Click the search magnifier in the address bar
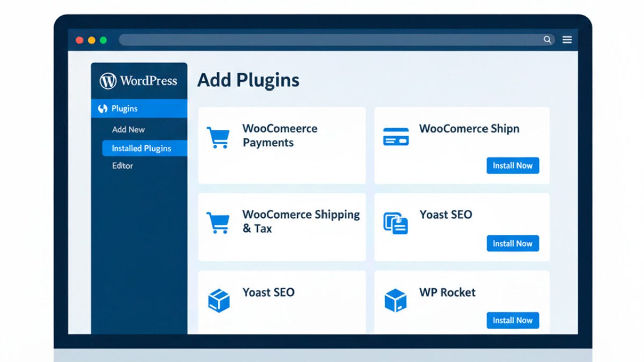Viewport: 644px width, 362px height. coord(548,39)
